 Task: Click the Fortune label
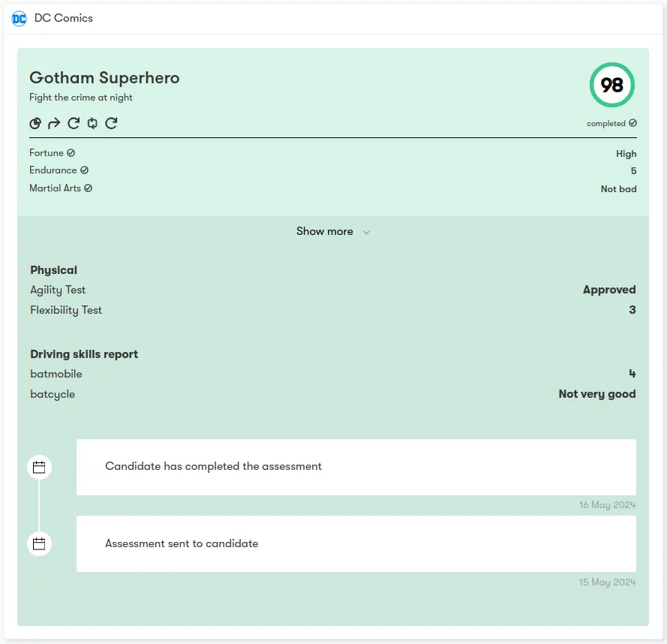click(x=47, y=153)
